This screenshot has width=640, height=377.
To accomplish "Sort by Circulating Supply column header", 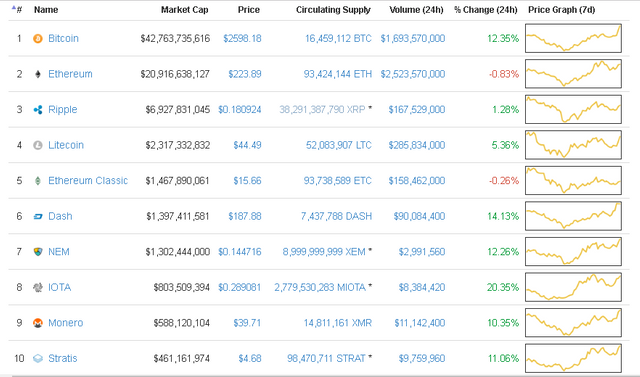I will coord(333,9).
